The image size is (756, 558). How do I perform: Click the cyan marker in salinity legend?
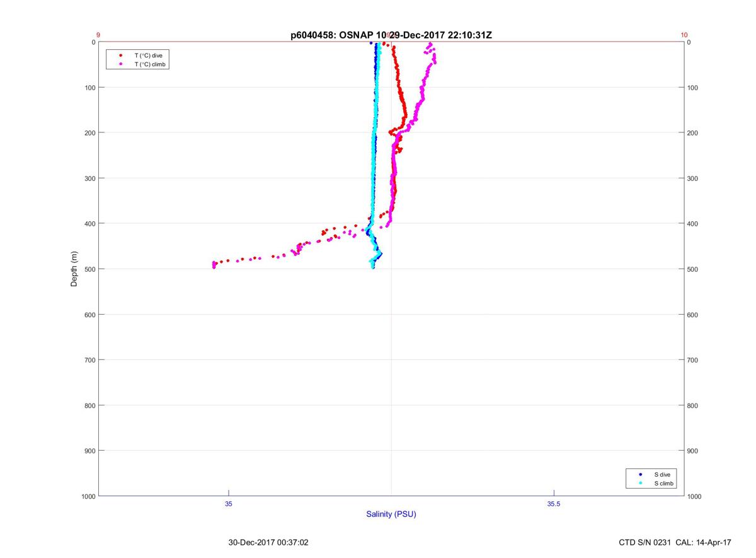[640, 483]
